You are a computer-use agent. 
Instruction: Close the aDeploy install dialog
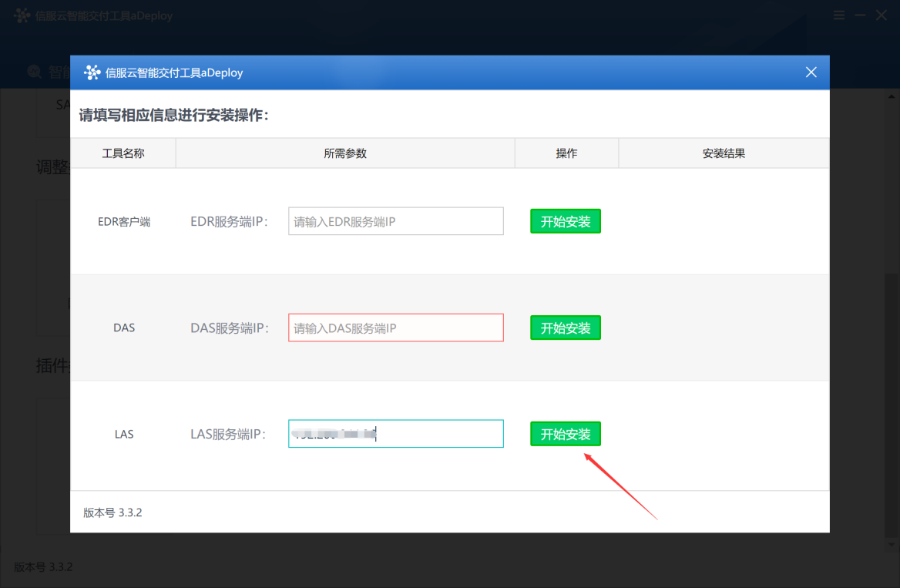[811, 72]
